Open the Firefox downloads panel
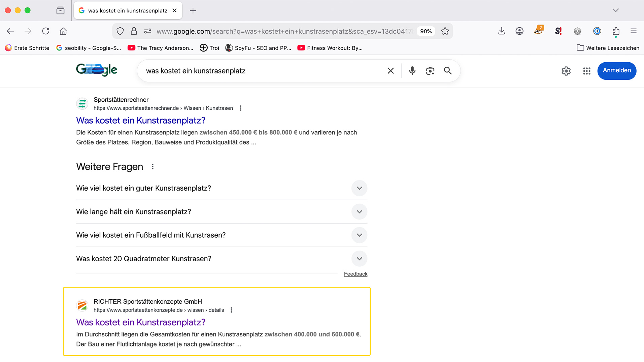Image resolution: width=644 pixels, height=362 pixels. (501, 31)
